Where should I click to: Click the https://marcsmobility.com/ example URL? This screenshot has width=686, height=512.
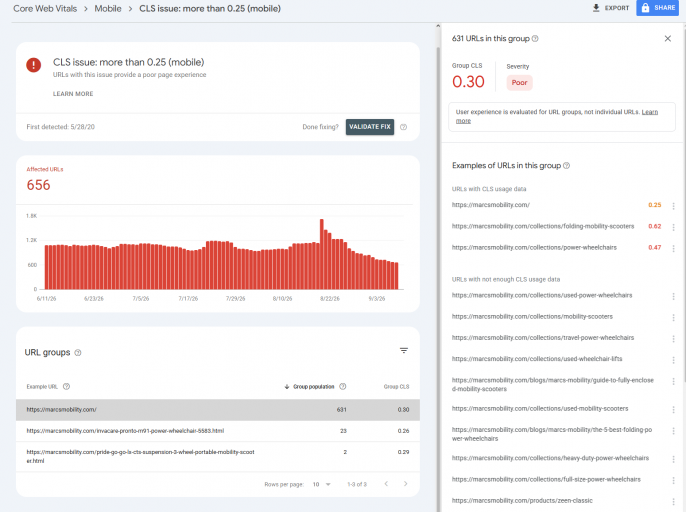pyautogui.click(x=490, y=205)
